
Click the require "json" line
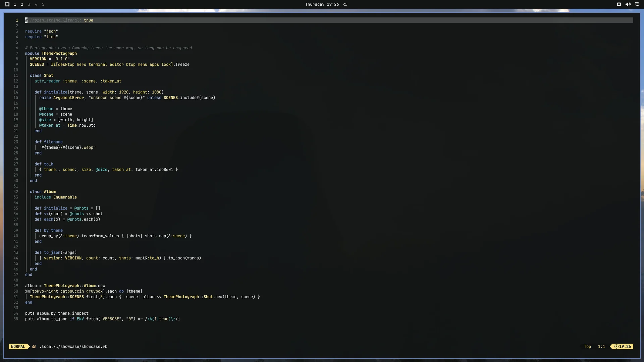coord(42,31)
